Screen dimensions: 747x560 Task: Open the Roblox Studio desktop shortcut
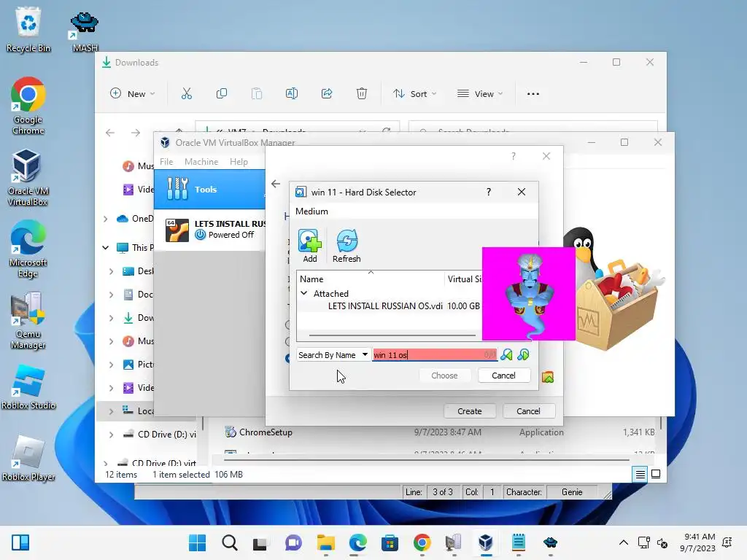click(28, 387)
